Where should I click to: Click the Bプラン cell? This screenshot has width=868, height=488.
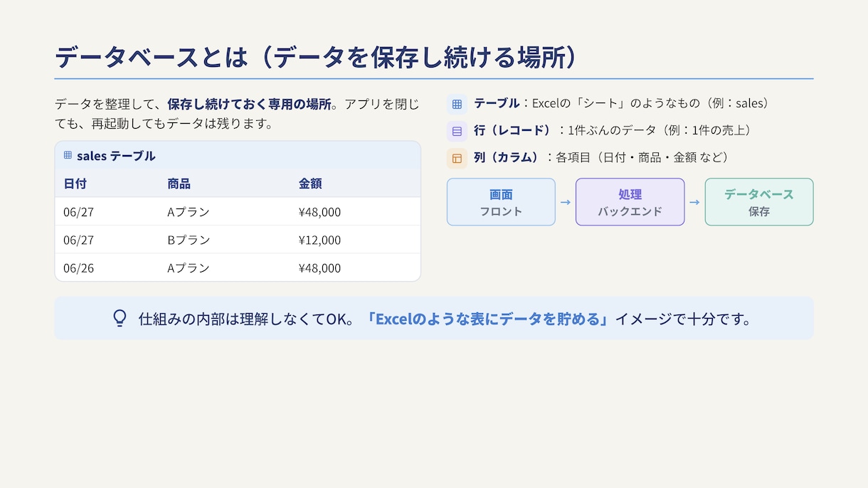click(x=189, y=240)
